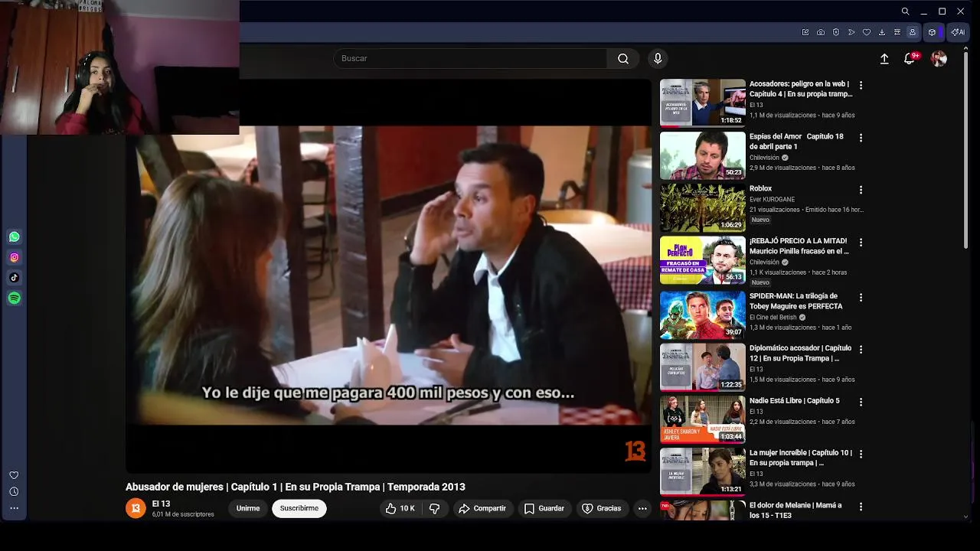Dislike the video with thumbs-down
This screenshot has width=980, height=551.
click(434, 508)
